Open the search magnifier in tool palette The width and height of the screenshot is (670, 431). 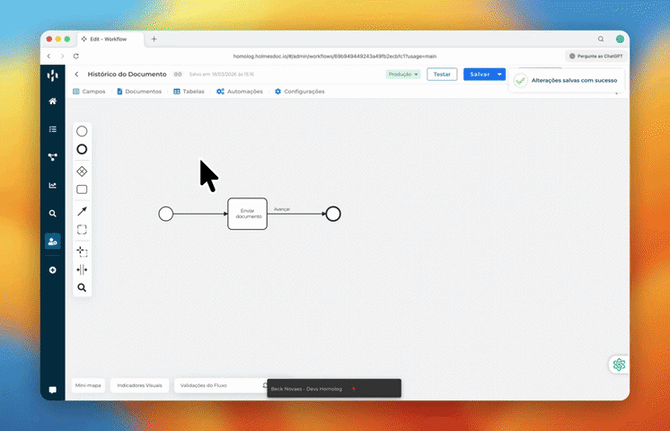pos(82,288)
